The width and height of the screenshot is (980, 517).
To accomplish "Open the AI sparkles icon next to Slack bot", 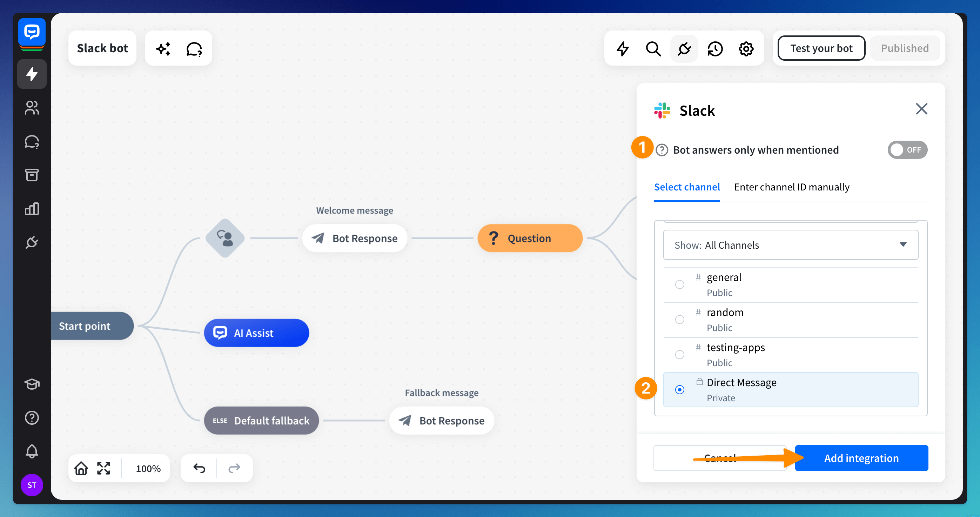I will click(163, 49).
